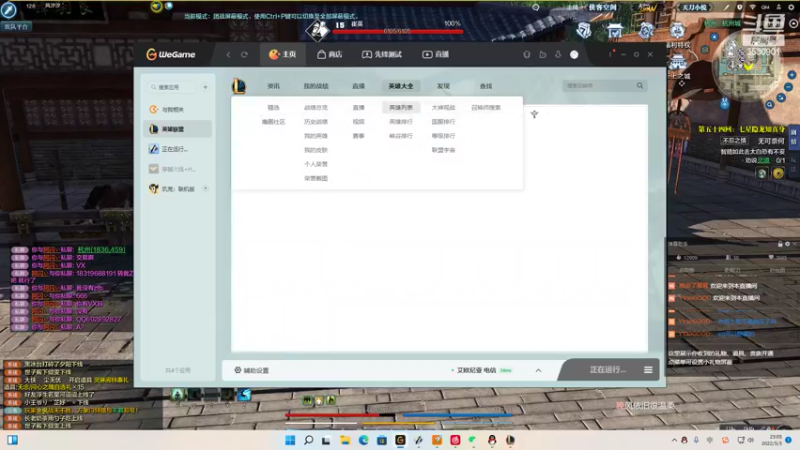The height and width of the screenshot is (450, 800).
Task: Click the 艾欧尼亚 电信 server selector
Action: click(x=482, y=370)
